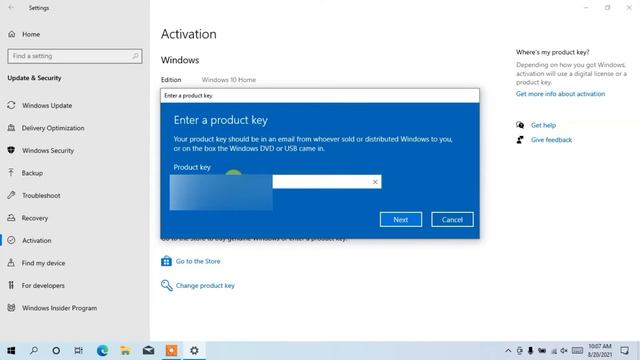Open the taskbar clock and date
This screenshot has height=360, width=640.
click(600, 351)
